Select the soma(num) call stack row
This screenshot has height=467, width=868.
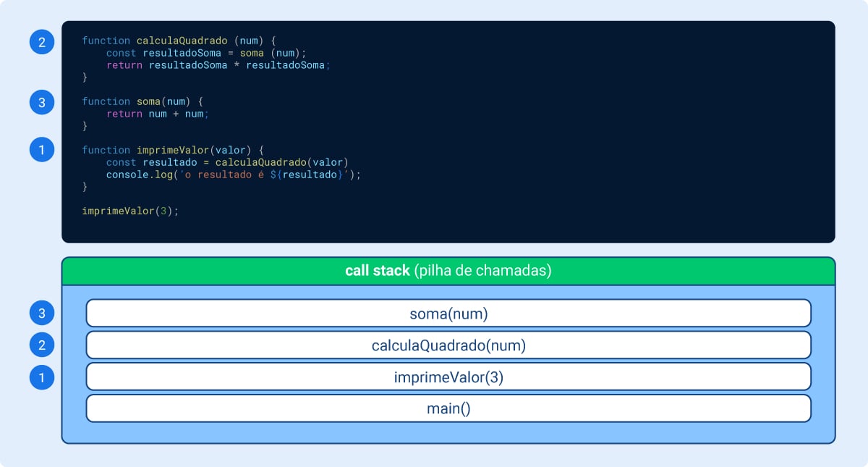[x=448, y=313]
